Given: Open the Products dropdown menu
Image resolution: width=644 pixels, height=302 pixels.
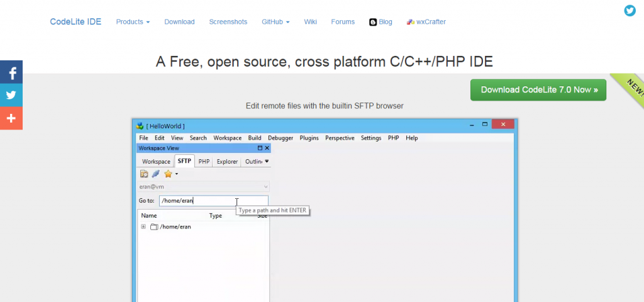Looking at the screenshot, I should (133, 22).
